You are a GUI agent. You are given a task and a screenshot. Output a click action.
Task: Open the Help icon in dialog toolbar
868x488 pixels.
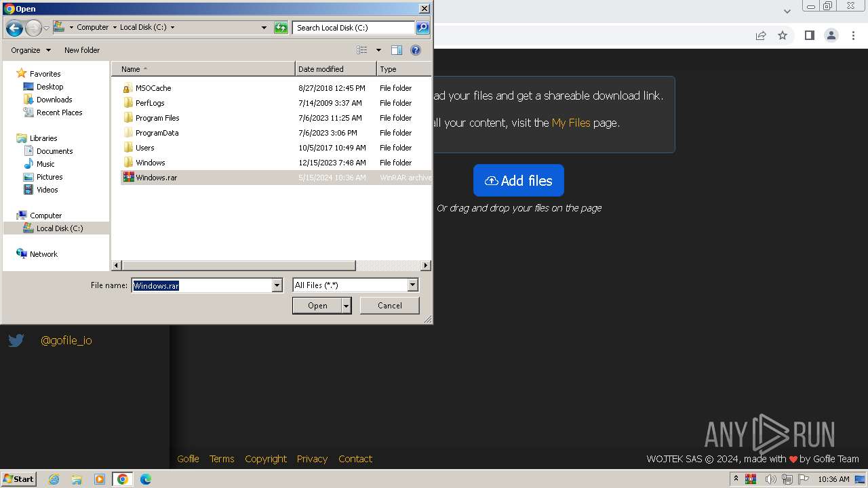[416, 50]
